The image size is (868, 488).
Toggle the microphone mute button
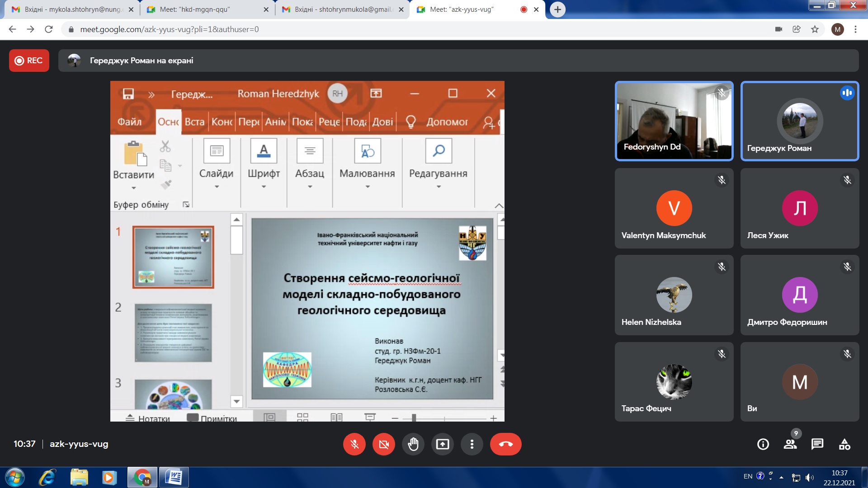tap(354, 444)
